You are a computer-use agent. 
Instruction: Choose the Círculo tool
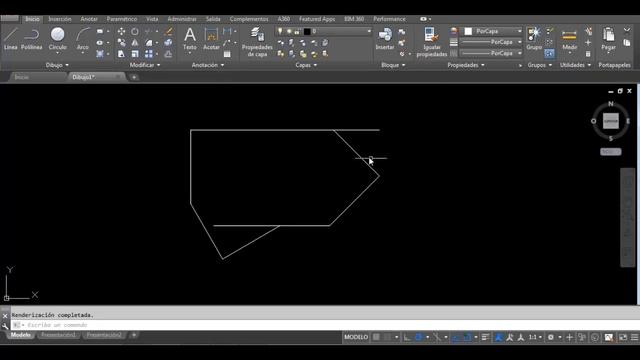coord(58,39)
